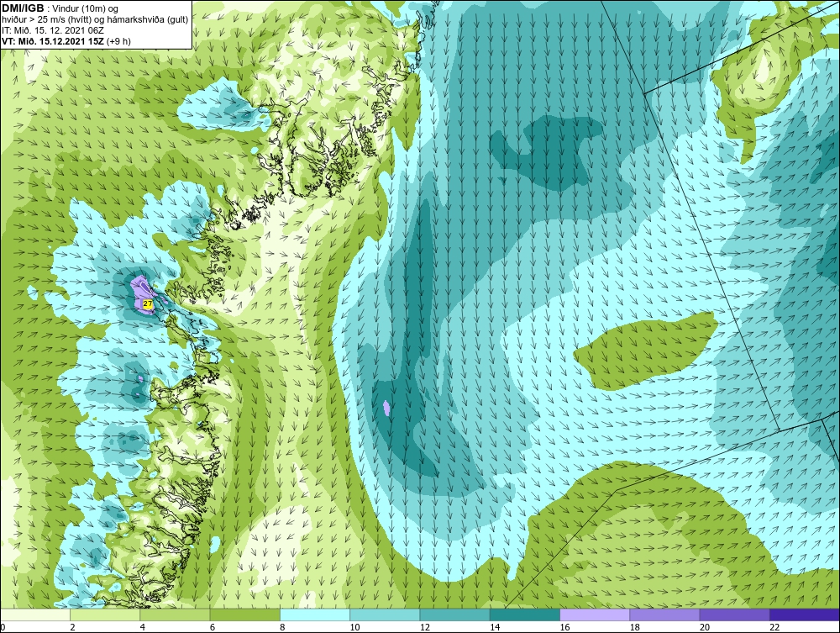Click the legend tick label 16
The image size is (840, 633).
(564, 628)
